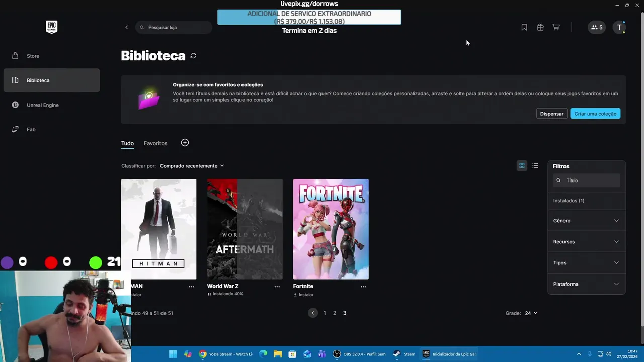This screenshot has height=362, width=644.
Task: Open Microsoft Store from taskbar
Action: [292, 354]
